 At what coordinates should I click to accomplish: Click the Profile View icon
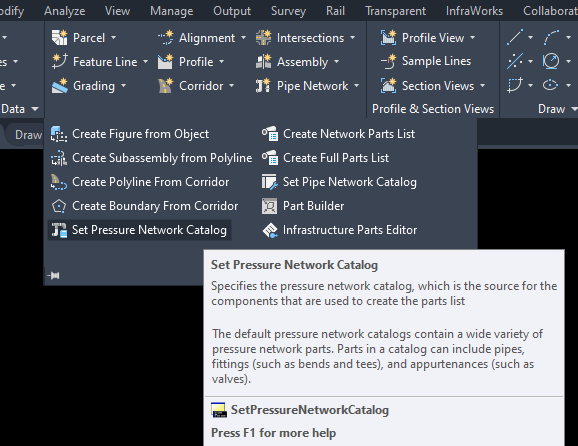pos(389,38)
